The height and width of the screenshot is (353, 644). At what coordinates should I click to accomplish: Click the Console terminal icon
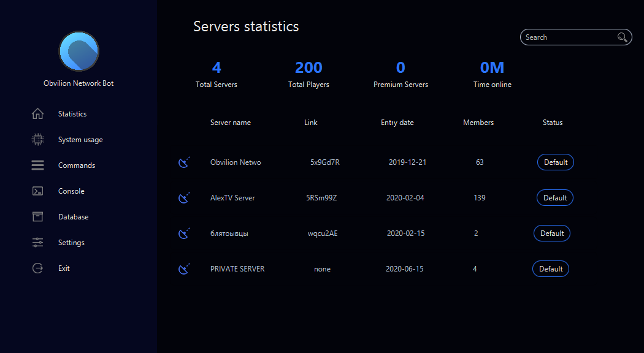click(x=38, y=191)
